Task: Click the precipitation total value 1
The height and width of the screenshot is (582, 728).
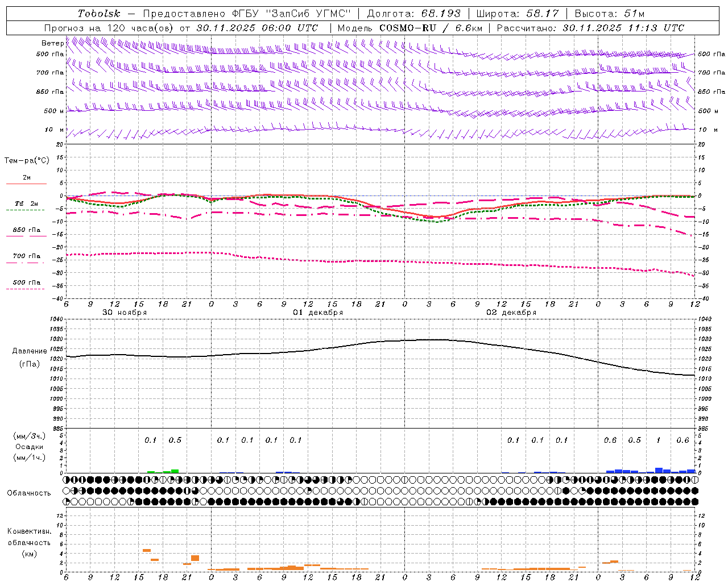Action: (658, 440)
